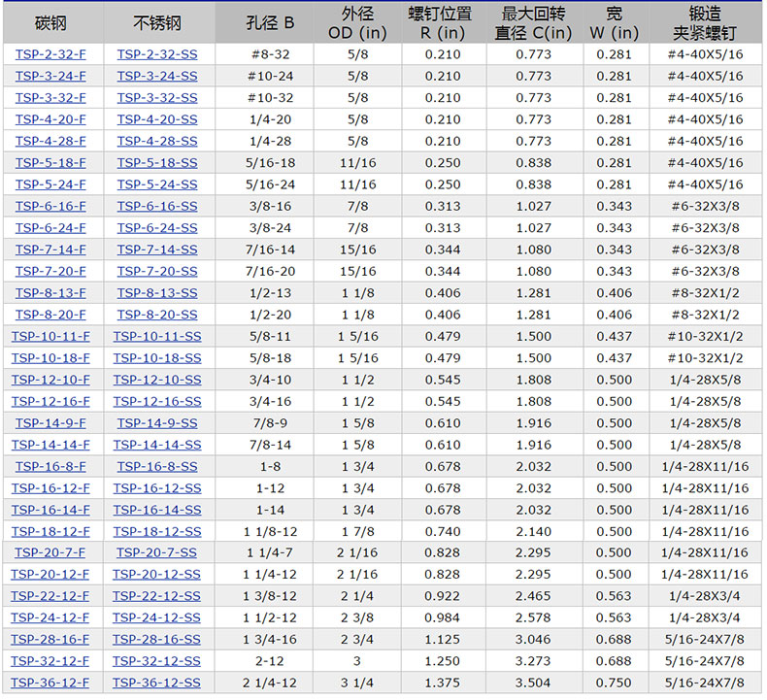767x700 pixels.
Task: Click the 不锈钢 column header
Action: (156, 22)
